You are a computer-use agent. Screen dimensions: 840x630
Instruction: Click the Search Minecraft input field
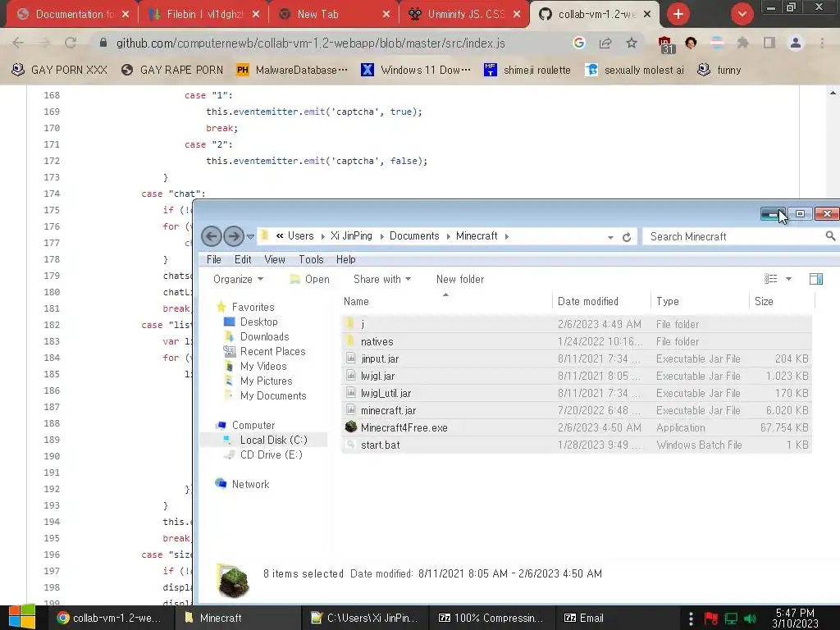[734, 236]
